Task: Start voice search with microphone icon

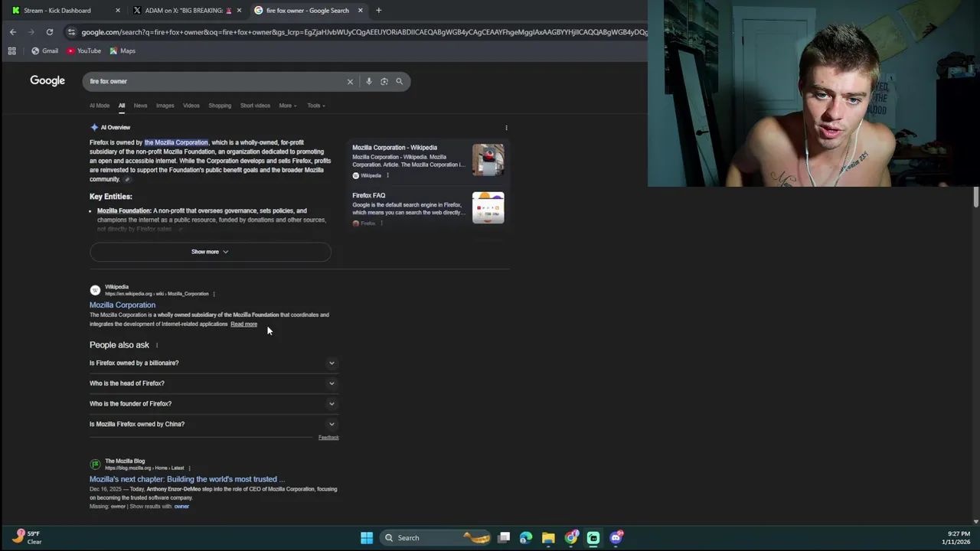Action: tap(368, 81)
